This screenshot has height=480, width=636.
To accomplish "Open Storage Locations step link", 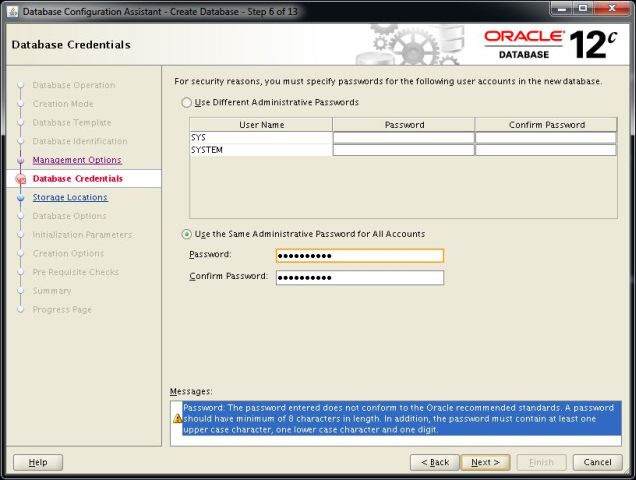I will click(70, 198).
